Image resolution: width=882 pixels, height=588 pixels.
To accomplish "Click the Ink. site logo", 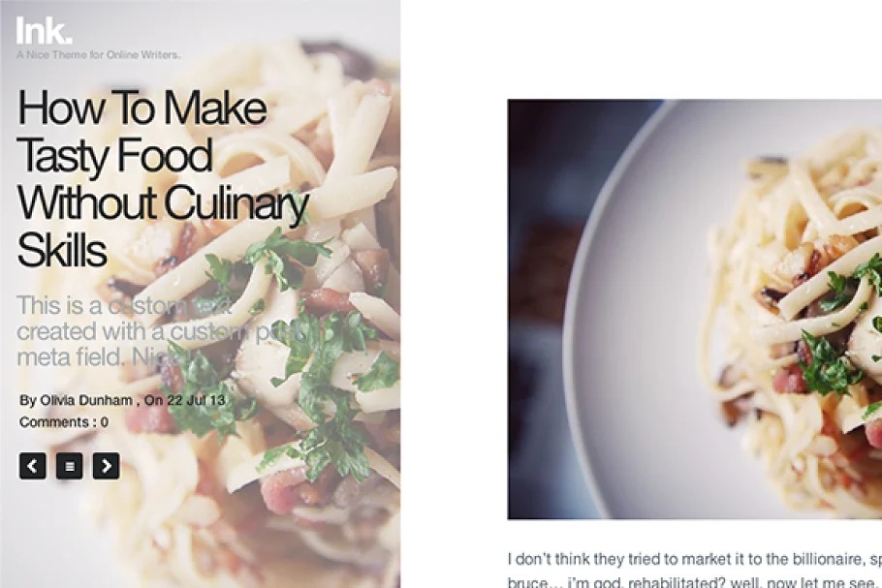I will tap(44, 30).
